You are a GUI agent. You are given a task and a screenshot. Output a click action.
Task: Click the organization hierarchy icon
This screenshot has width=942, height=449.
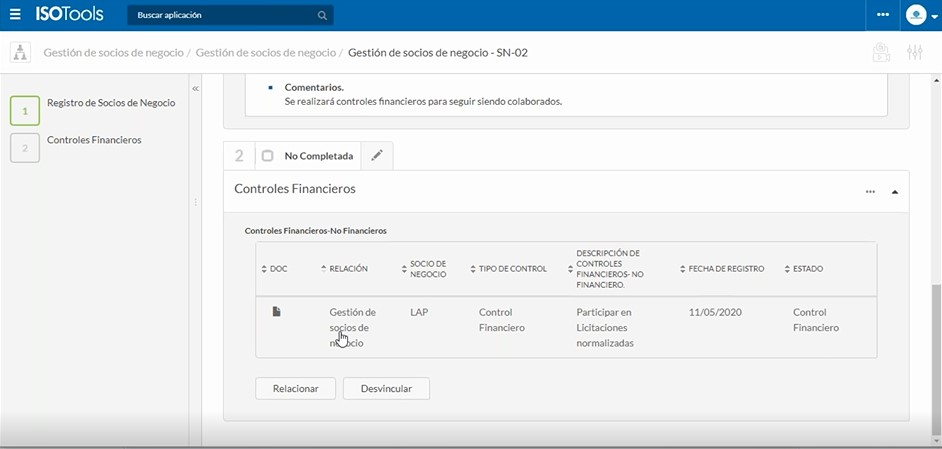click(20, 52)
